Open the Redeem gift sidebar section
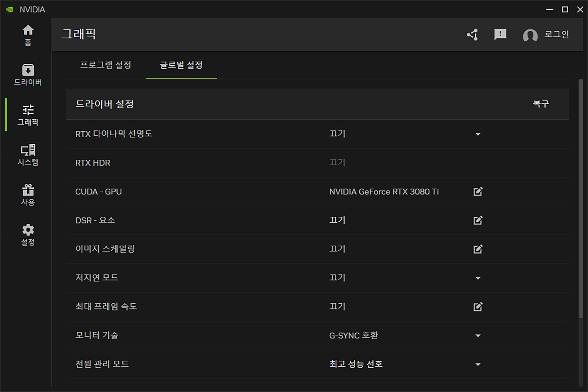The height and width of the screenshot is (392, 588). point(28,195)
